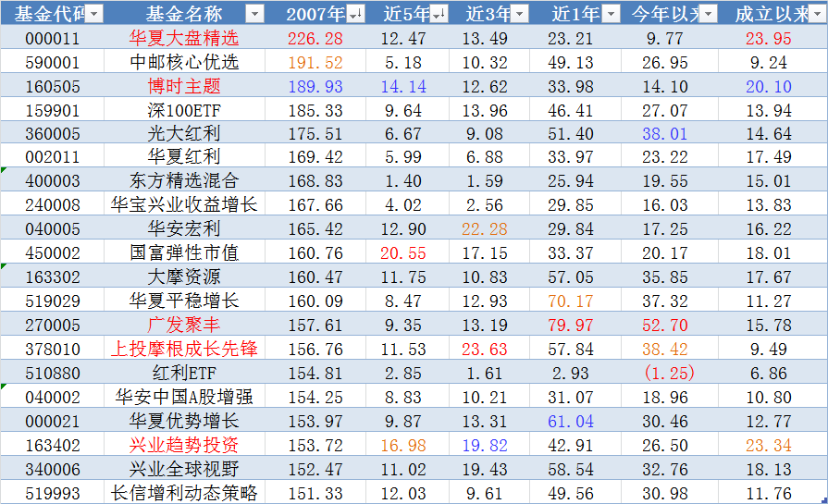Click fund name 兴业全球视野
The image size is (828, 504).
(184, 469)
